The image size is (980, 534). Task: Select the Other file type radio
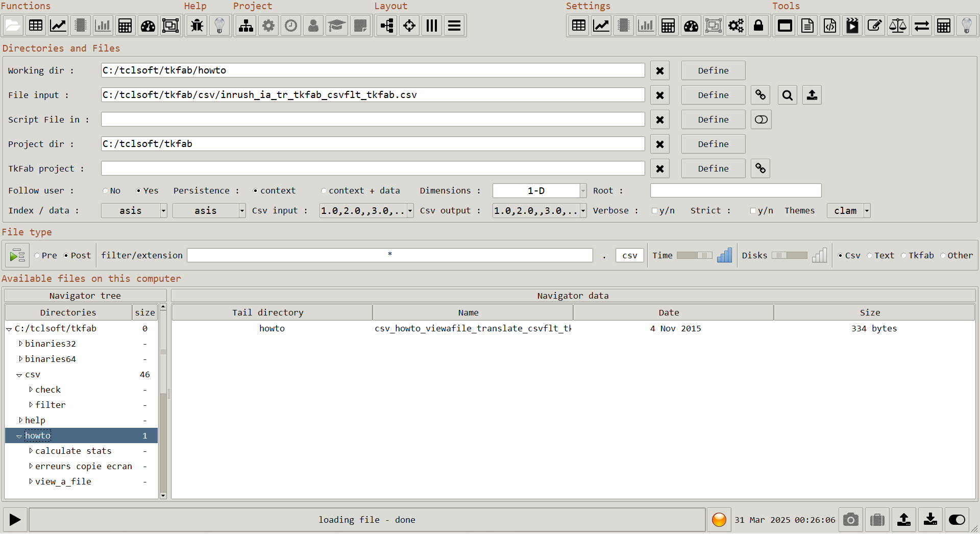coord(943,256)
